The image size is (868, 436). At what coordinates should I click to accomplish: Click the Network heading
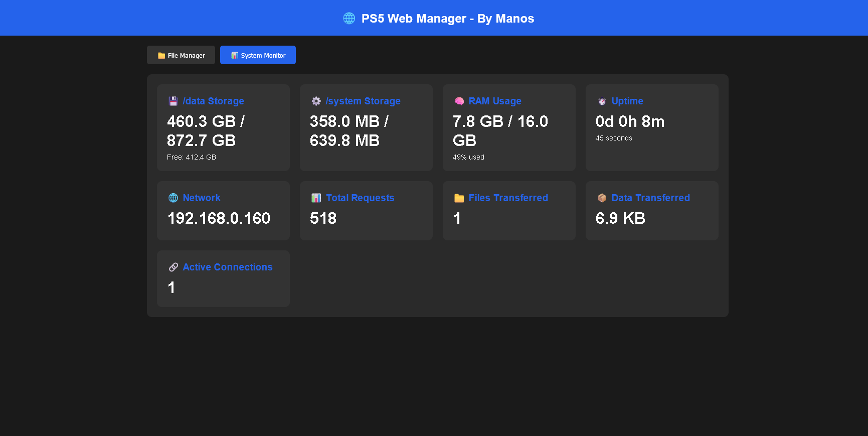(x=202, y=198)
